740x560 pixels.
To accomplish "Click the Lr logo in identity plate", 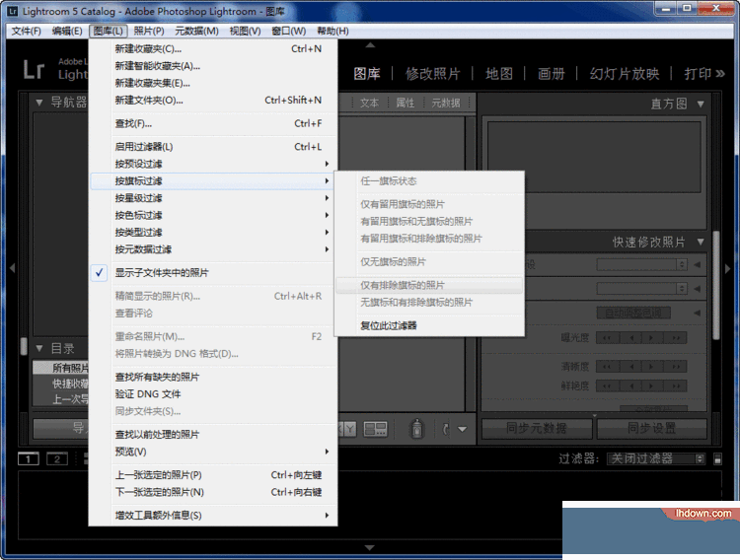I will coord(34,70).
